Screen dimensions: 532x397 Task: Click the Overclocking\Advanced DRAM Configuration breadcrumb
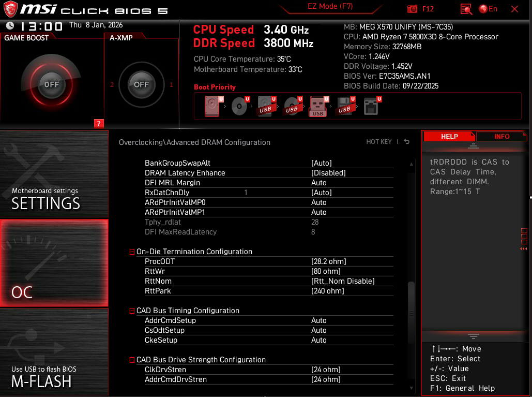[x=194, y=142]
